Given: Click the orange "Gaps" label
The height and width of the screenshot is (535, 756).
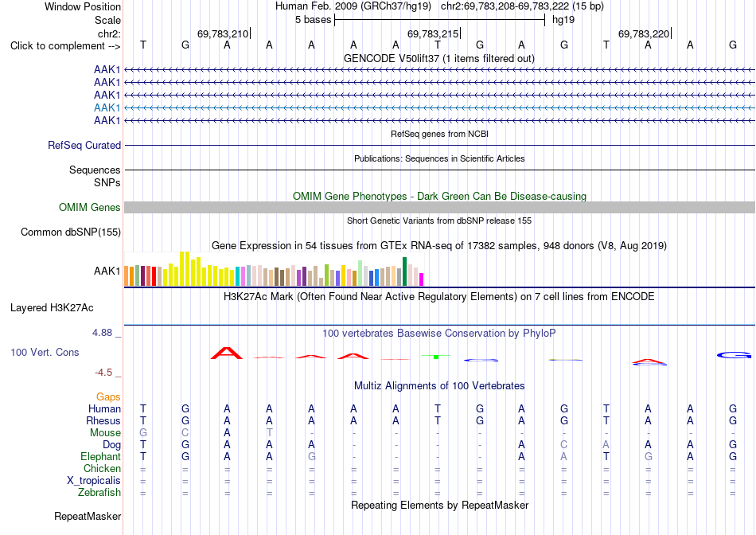Looking at the screenshot, I should pyautogui.click(x=108, y=396).
